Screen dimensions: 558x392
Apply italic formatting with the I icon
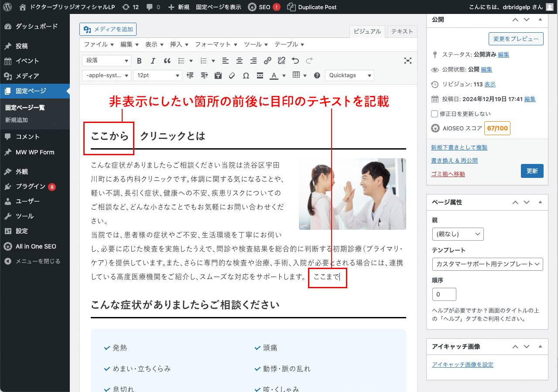153,61
